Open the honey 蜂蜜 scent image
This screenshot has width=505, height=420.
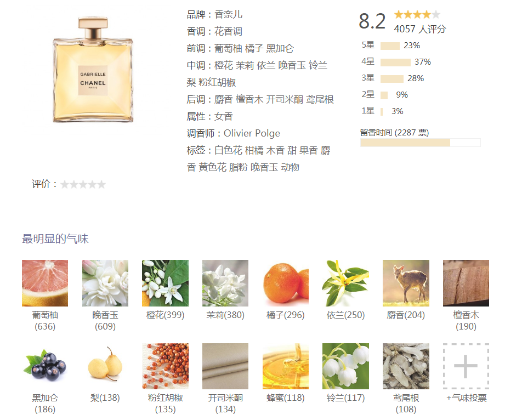(x=285, y=366)
